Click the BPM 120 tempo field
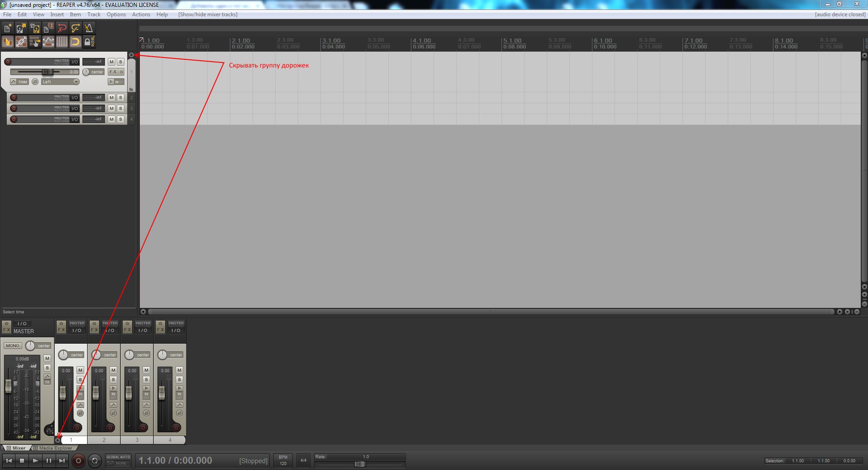868x470 pixels. 283,460
